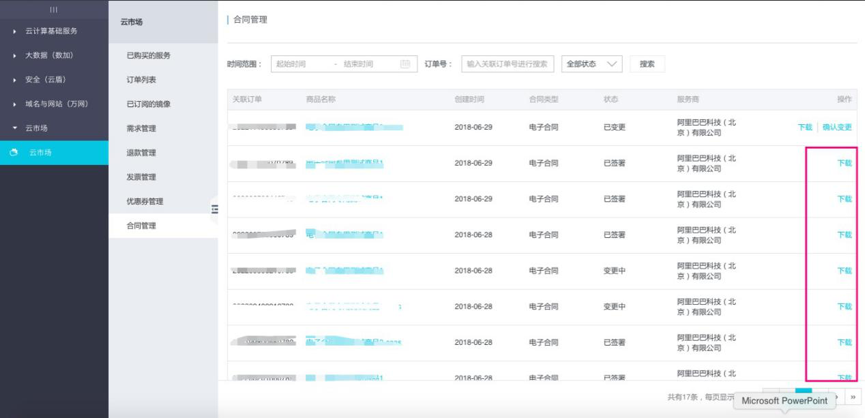The image size is (865, 418).
Task: Open 需求管理 in the menu
Action: [x=141, y=128]
